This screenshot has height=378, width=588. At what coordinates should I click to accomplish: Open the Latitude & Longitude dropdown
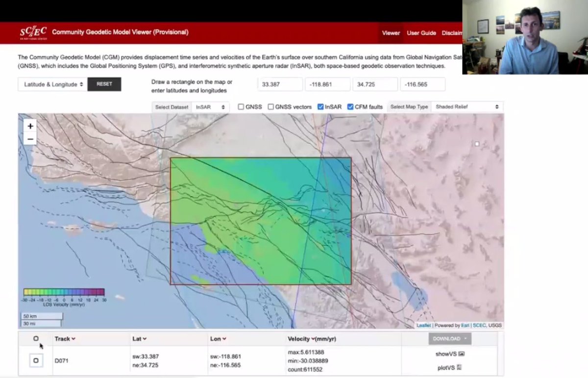(x=52, y=84)
